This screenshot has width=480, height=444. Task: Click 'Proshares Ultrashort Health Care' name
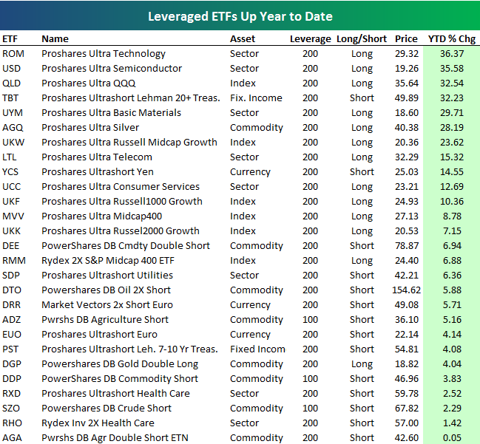point(115,393)
